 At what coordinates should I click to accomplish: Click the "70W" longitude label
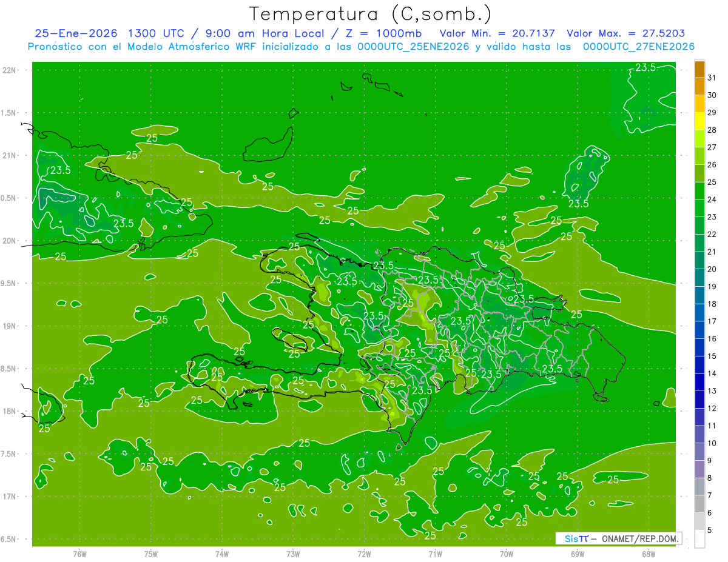point(507,554)
